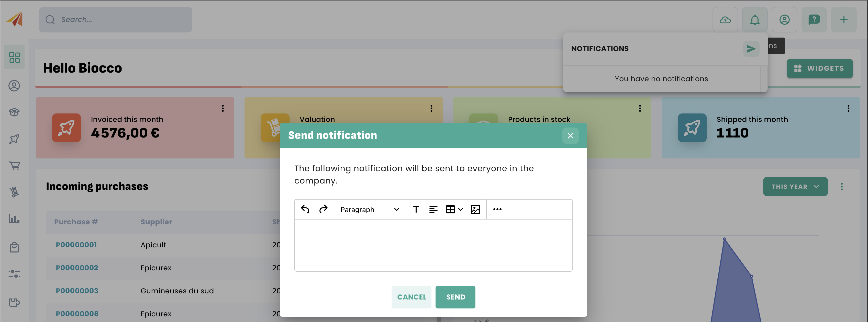Image resolution: width=868 pixels, height=322 pixels.
Task: Click the send notification paper-plane icon
Action: pos(751,49)
